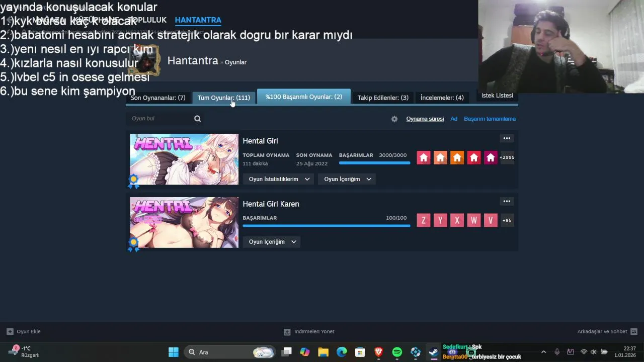Click the Windows taskbar Ara search box
The width and height of the screenshot is (644, 362).
(x=230, y=352)
